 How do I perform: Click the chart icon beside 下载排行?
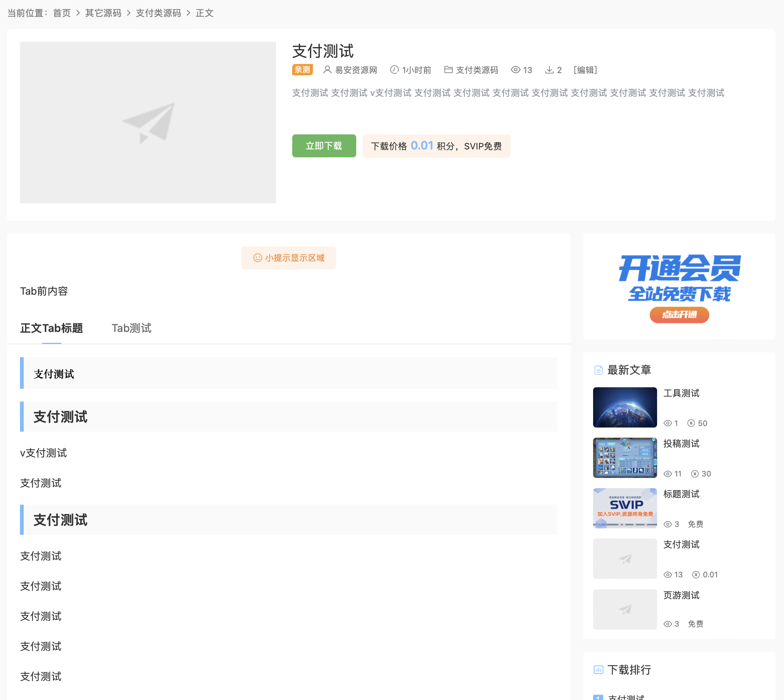598,670
